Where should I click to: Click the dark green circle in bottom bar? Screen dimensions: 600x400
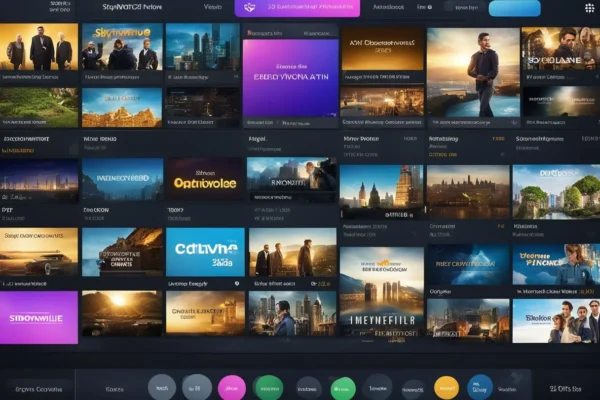(268, 387)
